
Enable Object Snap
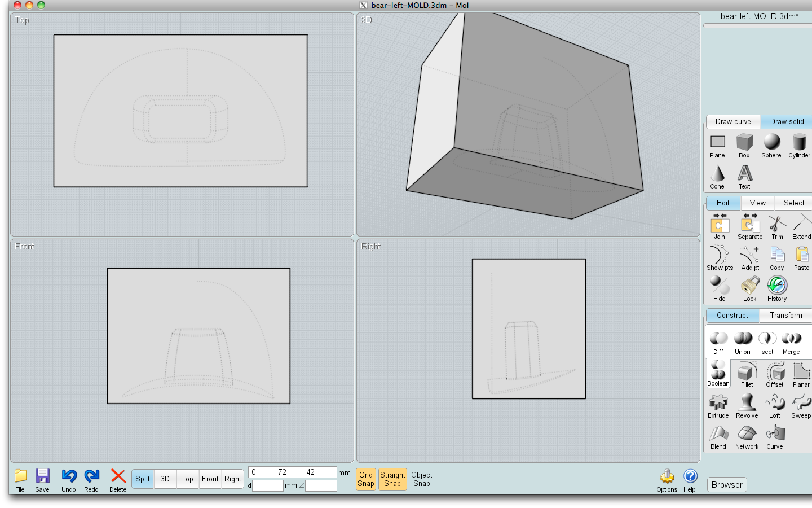(x=422, y=479)
